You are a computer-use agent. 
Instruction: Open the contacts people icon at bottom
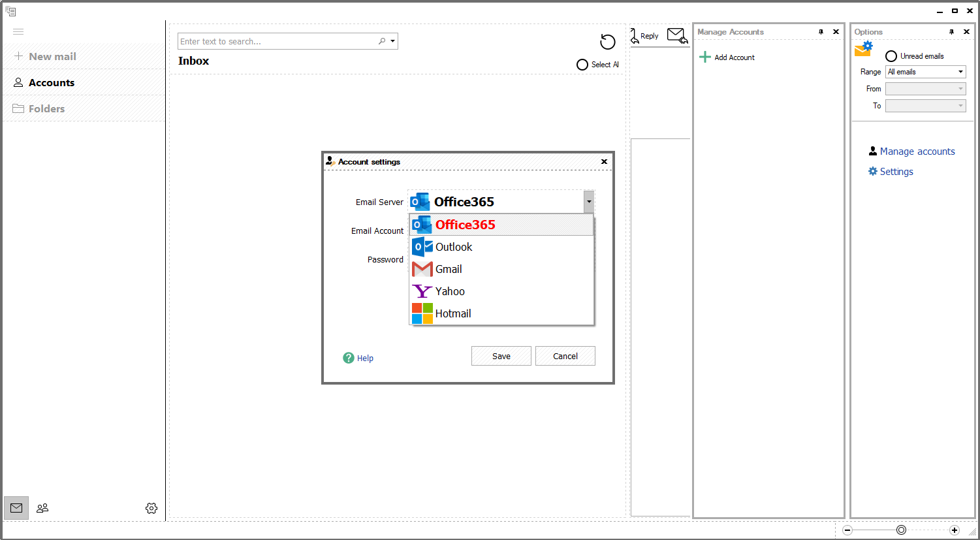[x=42, y=508]
